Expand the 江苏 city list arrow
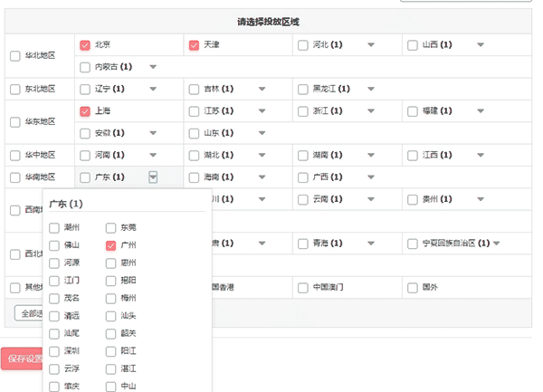Screen dimensions: 543x392 tap(262, 111)
